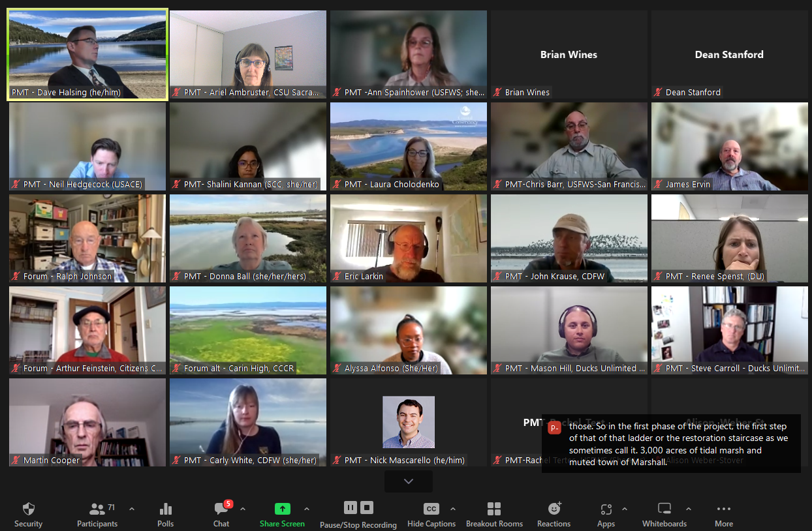The width and height of the screenshot is (812, 531).
Task: Expand the arrow next to Hide Captions
Action: point(453,509)
